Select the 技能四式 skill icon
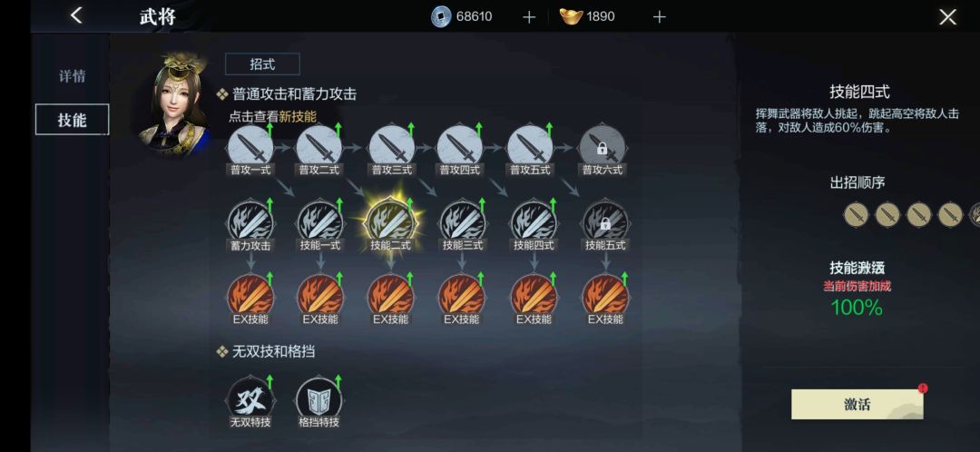The width and height of the screenshot is (980, 452). (x=534, y=222)
